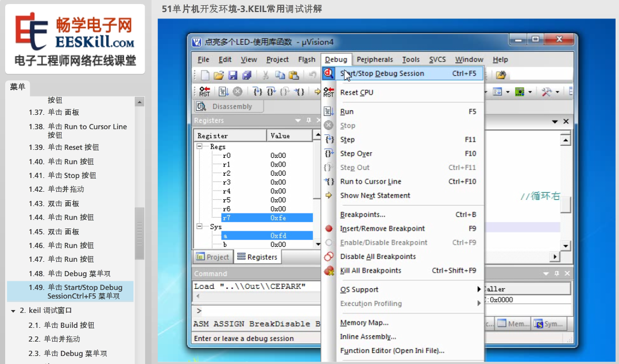Click the wrench and hammer toolbox icon
Viewport: 619px width, 364px height.
tap(547, 92)
